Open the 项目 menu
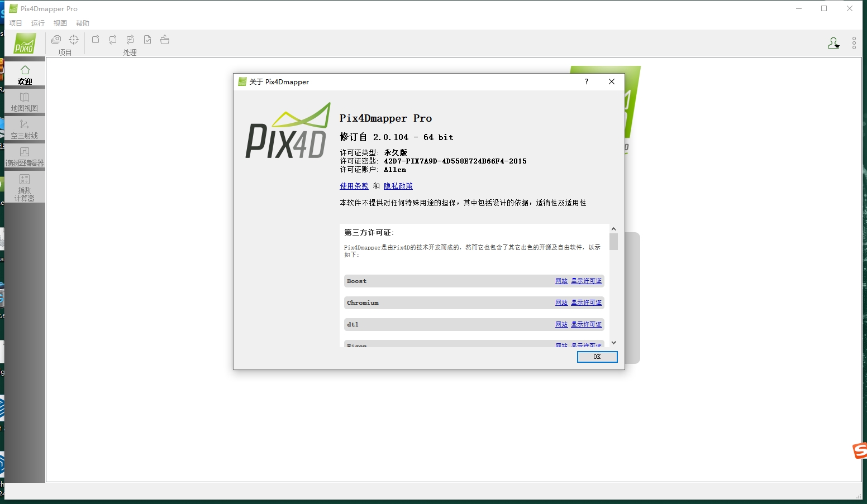 click(x=16, y=23)
